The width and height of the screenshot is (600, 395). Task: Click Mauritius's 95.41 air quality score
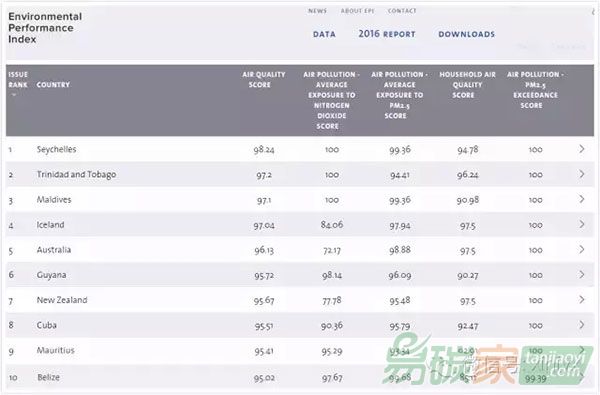click(x=264, y=351)
